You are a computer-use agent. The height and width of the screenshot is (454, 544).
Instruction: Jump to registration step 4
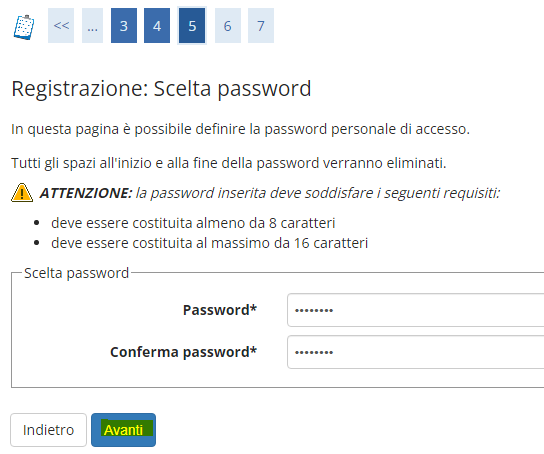tap(157, 26)
